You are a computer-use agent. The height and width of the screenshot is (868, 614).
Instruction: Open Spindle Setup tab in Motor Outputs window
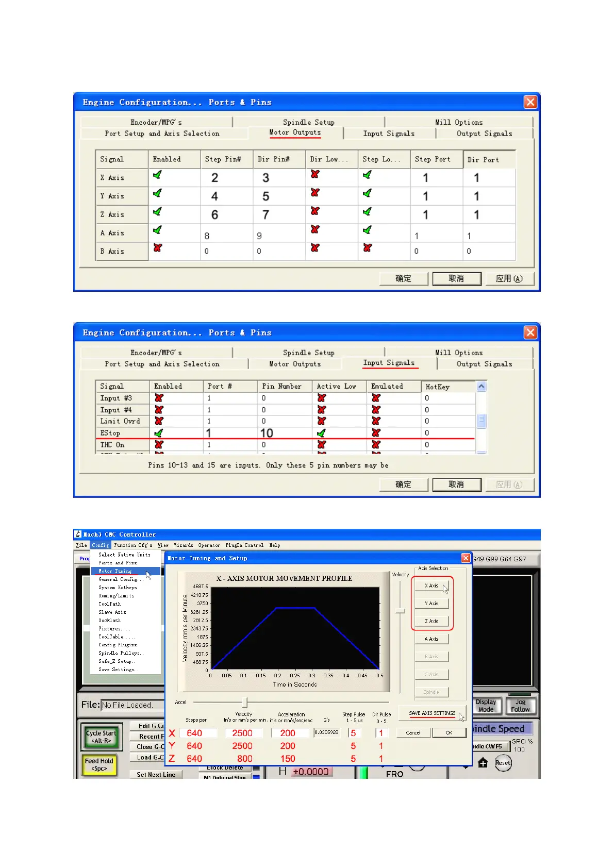click(308, 122)
